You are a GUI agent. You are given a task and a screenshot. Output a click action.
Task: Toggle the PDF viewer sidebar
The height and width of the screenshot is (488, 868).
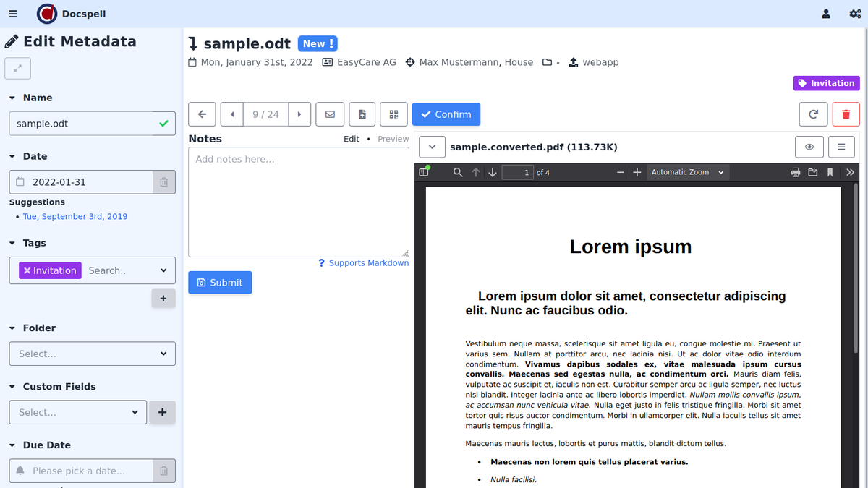click(424, 172)
